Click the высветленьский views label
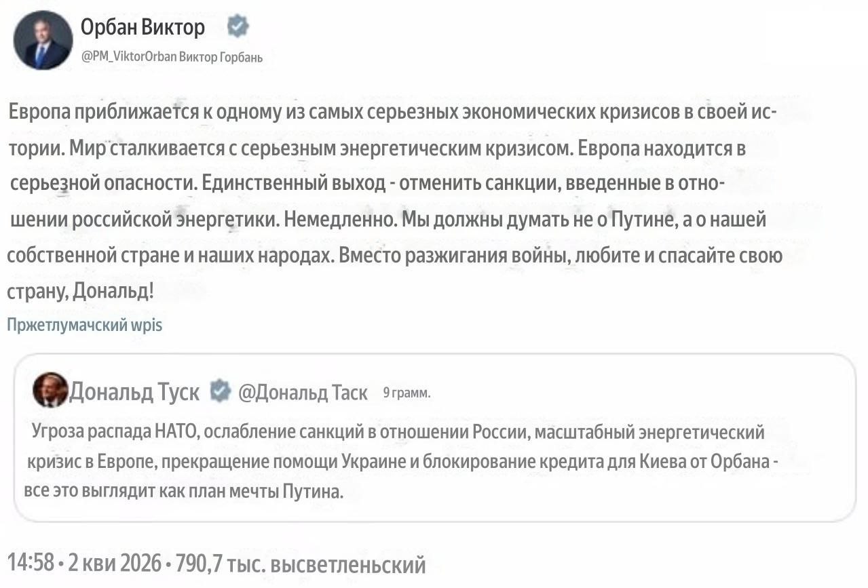The image size is (868, 588). pos(347,564)
